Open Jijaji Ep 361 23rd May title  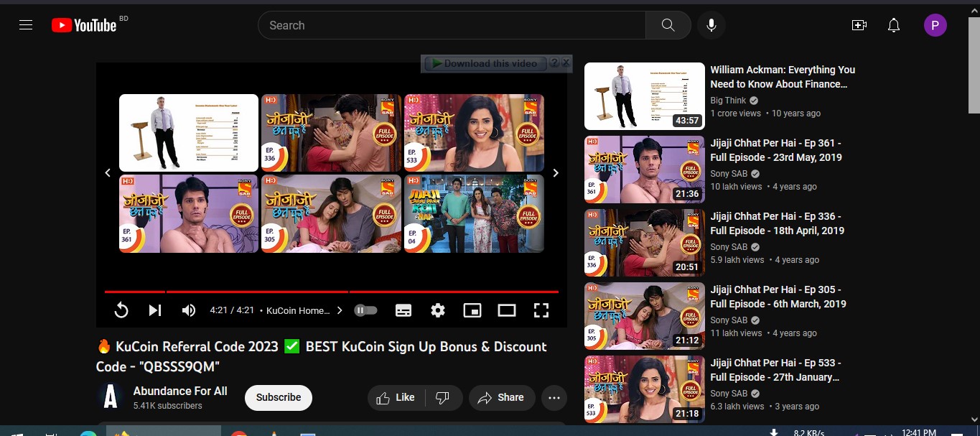click(776, 150)
